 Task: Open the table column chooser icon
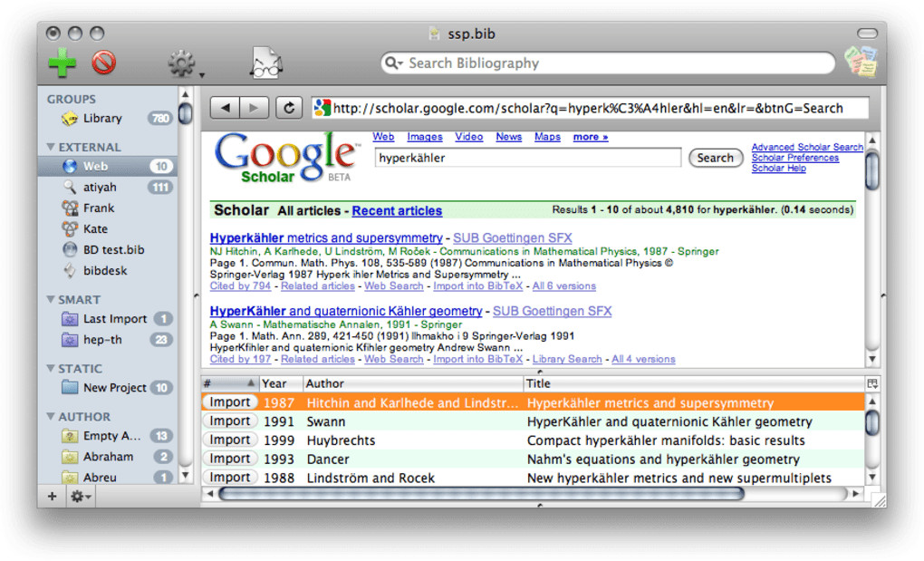[872, 383]
